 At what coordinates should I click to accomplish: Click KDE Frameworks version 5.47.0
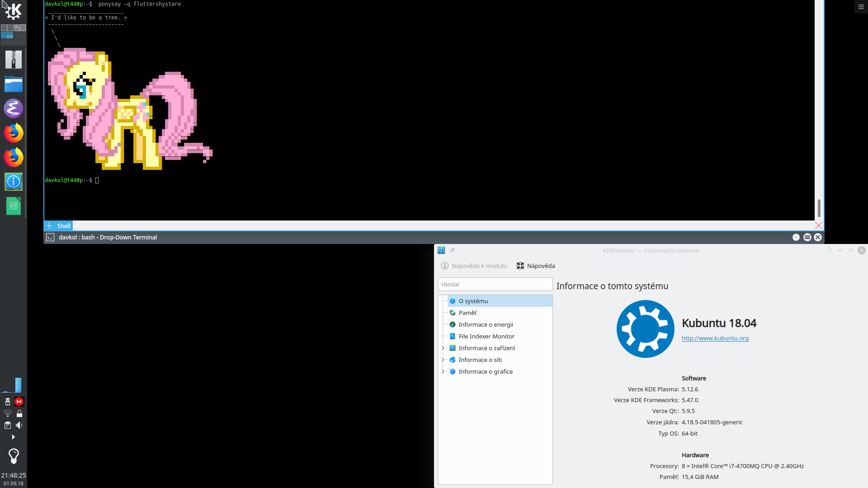690,400
